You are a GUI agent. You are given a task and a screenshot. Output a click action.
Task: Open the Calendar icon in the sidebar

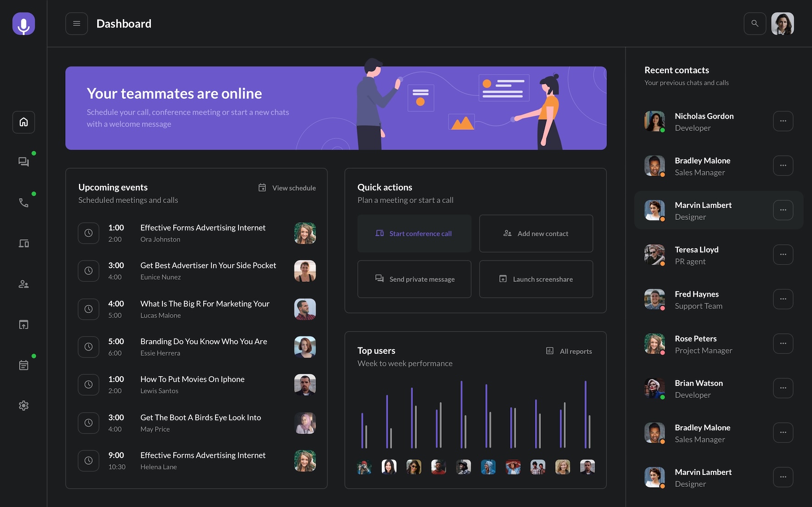[x=23, y=364]
